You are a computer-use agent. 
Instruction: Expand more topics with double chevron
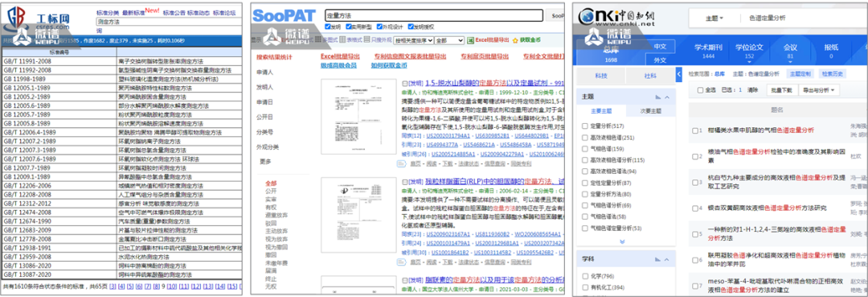(622, 241)
